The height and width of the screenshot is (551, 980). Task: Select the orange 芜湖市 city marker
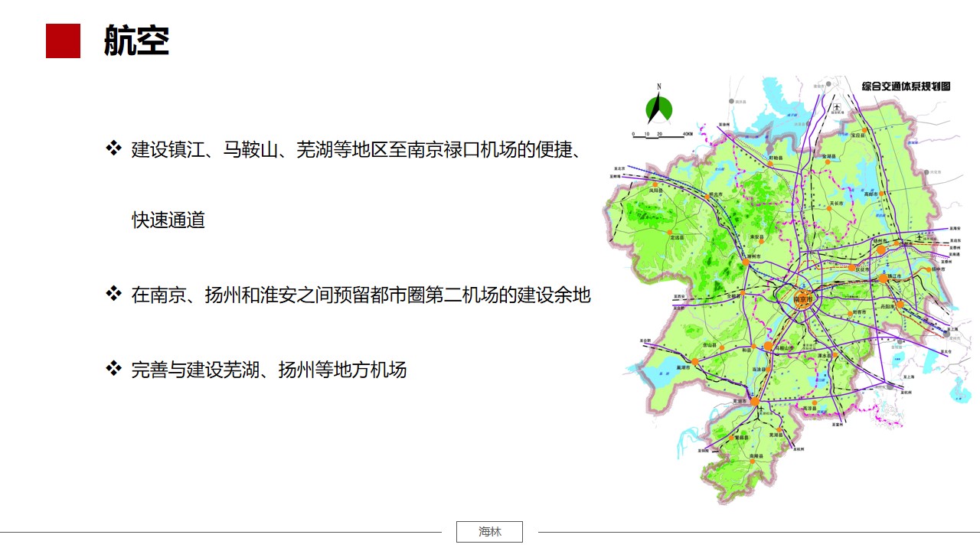755,401
